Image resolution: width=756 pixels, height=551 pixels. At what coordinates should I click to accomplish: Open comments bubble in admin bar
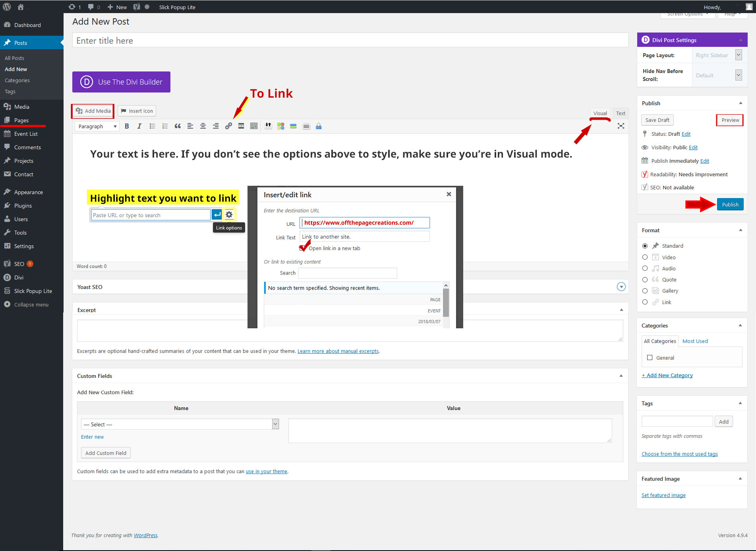coord(94,7)
